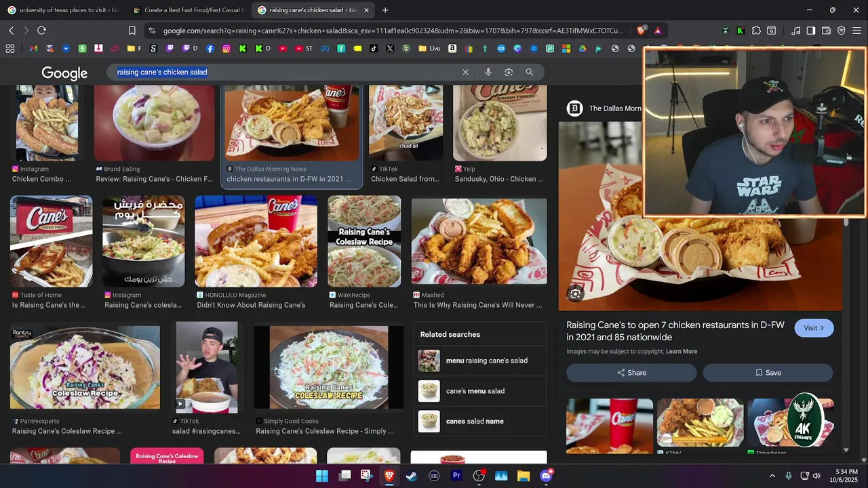Open the Mashed chicken tenders result
868x488 pixels.
click(479, 253)
